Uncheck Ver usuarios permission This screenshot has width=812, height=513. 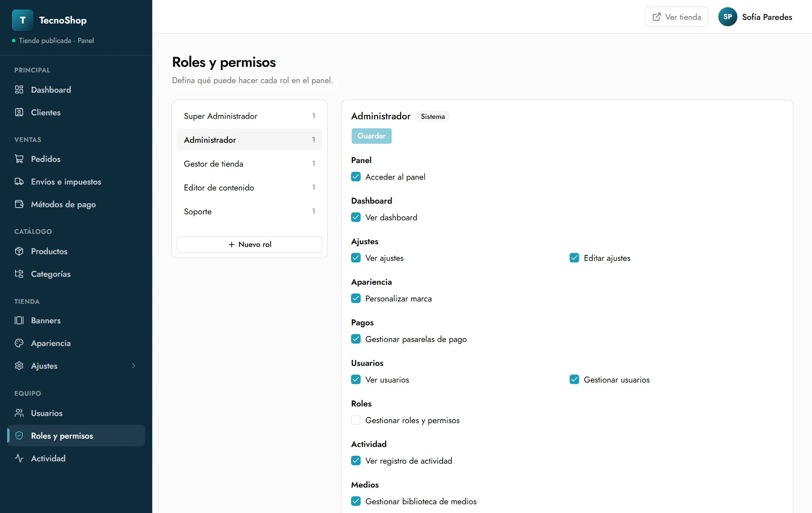click(x=356, y=379)
